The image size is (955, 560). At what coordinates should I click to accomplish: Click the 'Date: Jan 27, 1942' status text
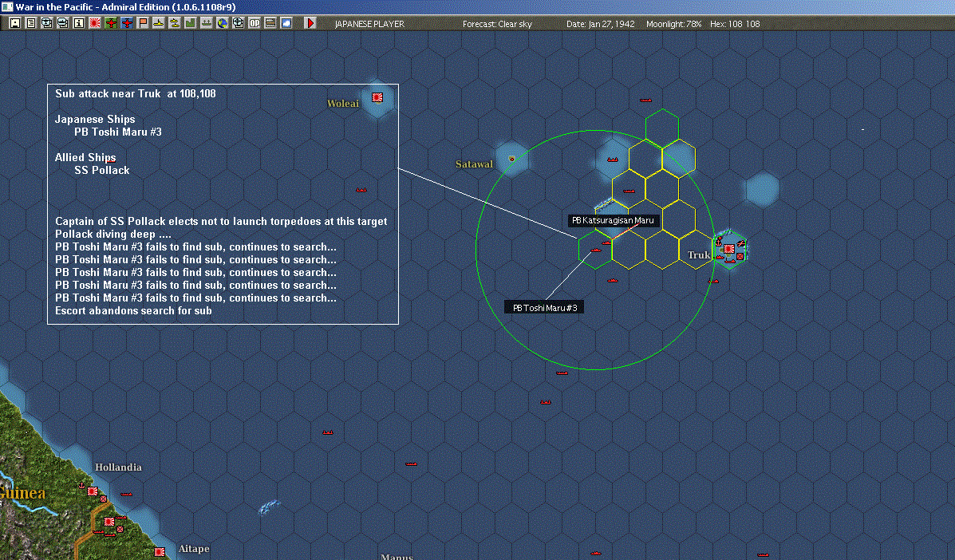click(x=601, y=24)
